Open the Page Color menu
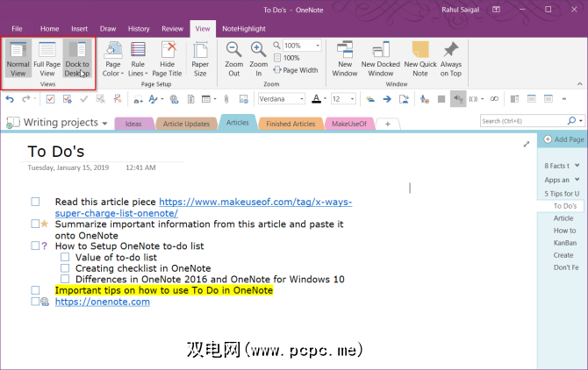Image resolution: width=588 pixels, height=370 pixels. [x=113, y=59]
